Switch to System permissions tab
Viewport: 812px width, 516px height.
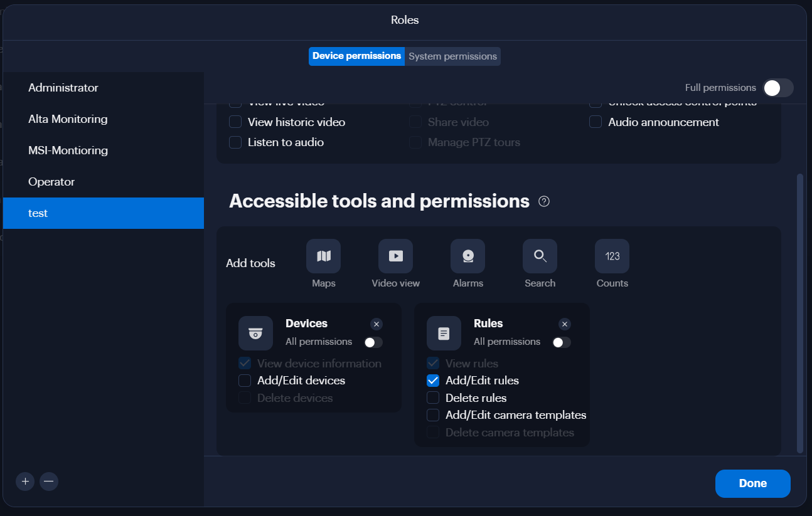(452, 56)
